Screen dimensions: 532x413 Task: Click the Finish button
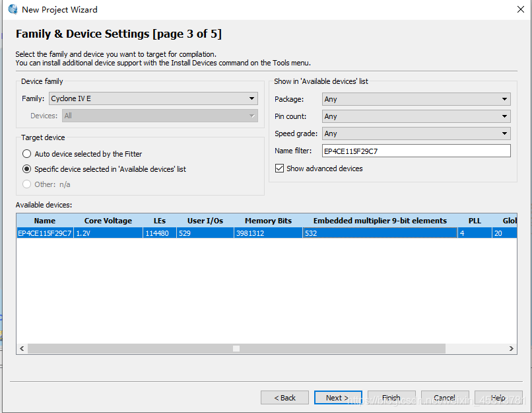click(x=391, y=398)
